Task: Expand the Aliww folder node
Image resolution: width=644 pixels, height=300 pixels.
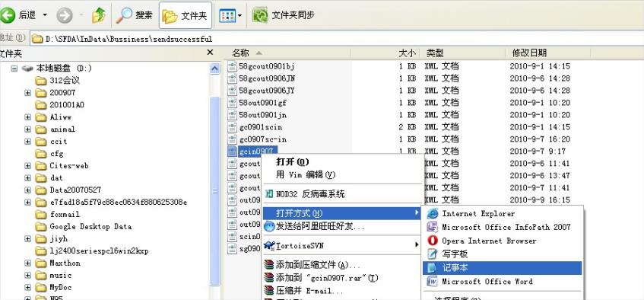Action: (x=27, y=116)
